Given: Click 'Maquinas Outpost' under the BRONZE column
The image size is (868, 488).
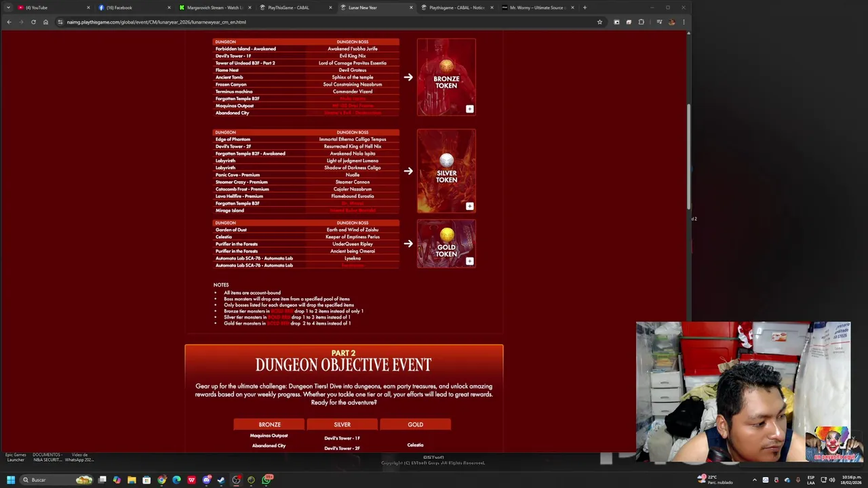Looking at the screenshot, I should [x=269, y=436].
